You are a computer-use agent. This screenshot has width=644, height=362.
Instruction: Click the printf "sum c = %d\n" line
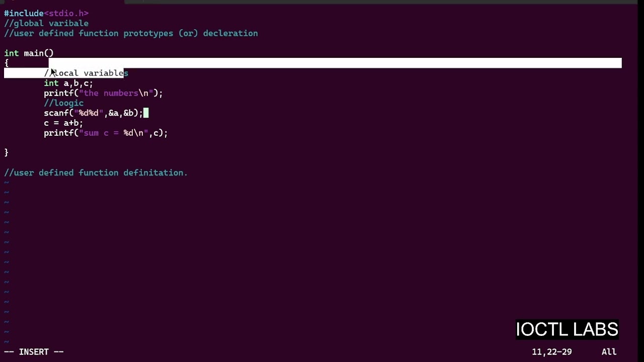[106, 133]
